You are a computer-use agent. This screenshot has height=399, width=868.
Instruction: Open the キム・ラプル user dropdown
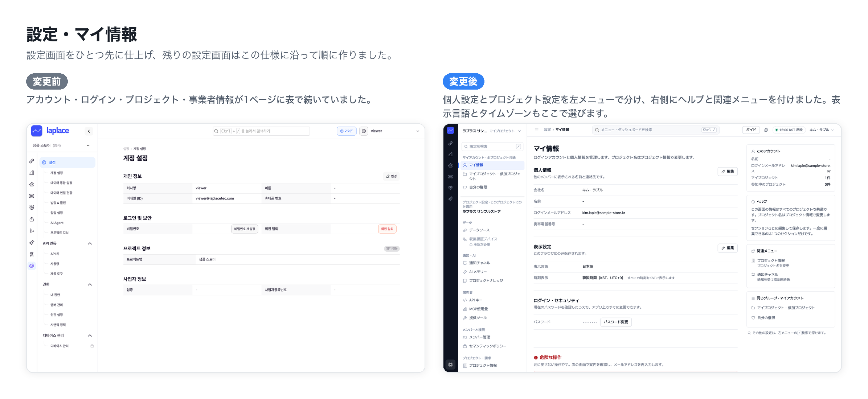pos(822,130)
